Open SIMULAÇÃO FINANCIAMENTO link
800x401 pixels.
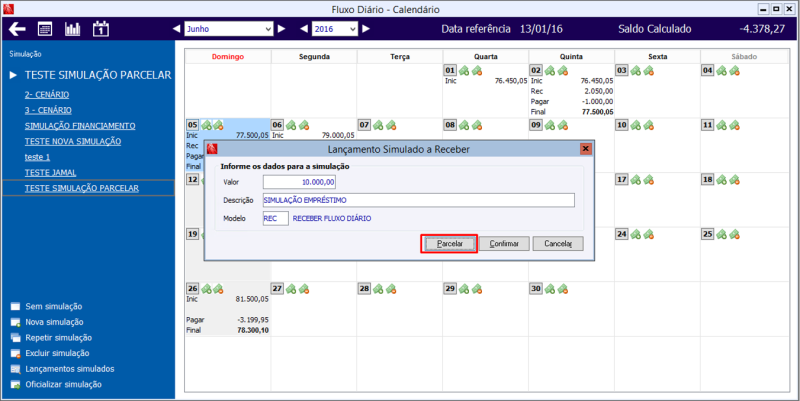[80, 126]
